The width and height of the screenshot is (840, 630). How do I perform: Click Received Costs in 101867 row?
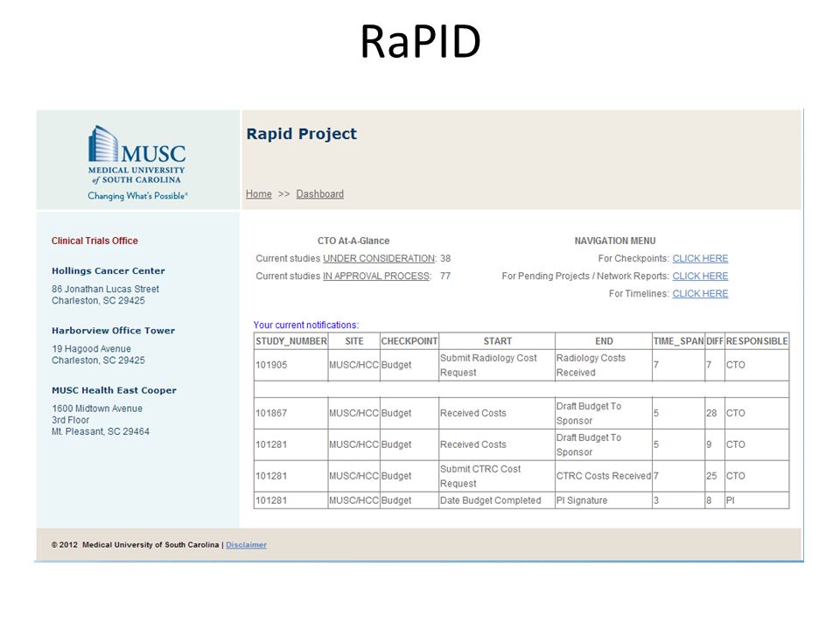(497, 413)
